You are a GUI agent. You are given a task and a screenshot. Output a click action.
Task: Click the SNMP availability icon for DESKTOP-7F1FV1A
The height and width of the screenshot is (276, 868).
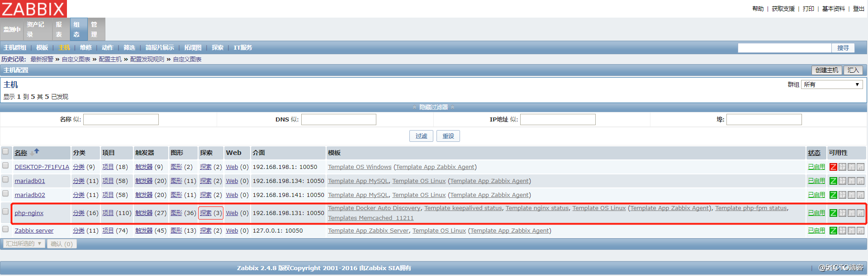(842, 167)
